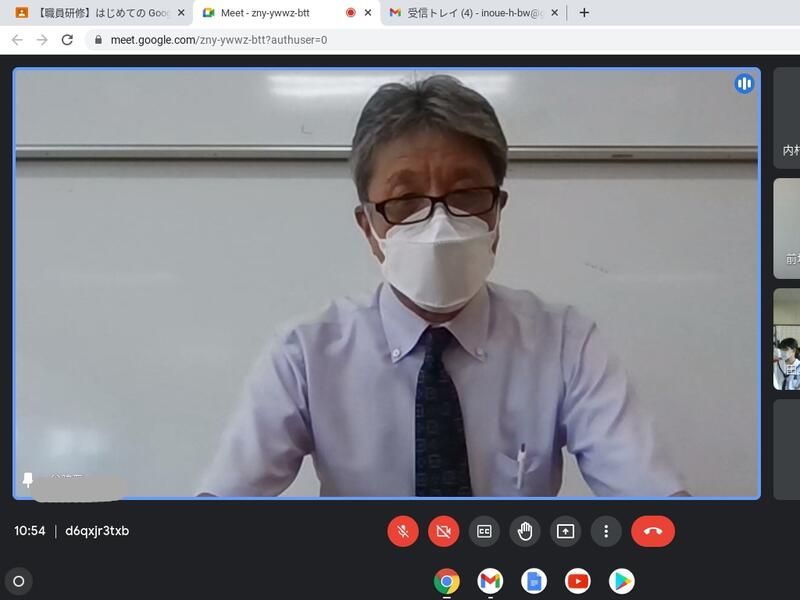Raise hand in the meeting
This screenshot has width=800, height=600.
point(525,531)
